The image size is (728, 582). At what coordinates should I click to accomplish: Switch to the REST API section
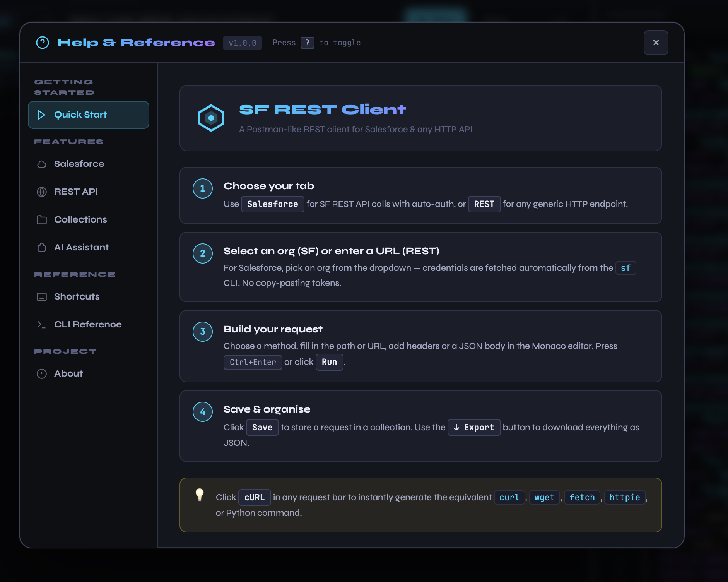tap(89, 192)
